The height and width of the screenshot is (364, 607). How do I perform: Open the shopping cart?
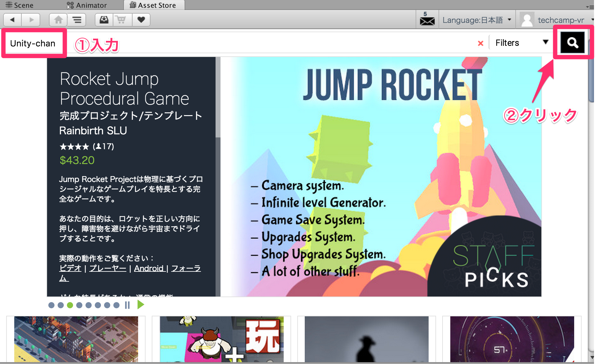[x=121, y=20]
